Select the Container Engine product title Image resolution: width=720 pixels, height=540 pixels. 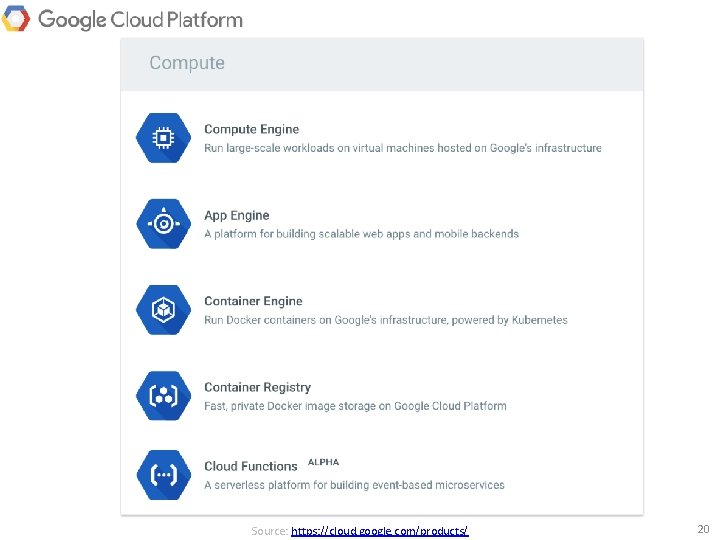click(x=253, y=301)
